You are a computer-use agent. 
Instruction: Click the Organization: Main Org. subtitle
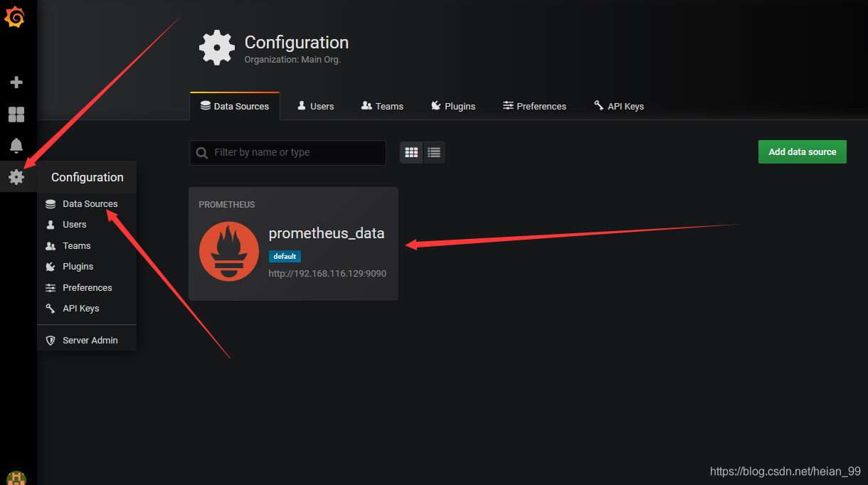292,60
